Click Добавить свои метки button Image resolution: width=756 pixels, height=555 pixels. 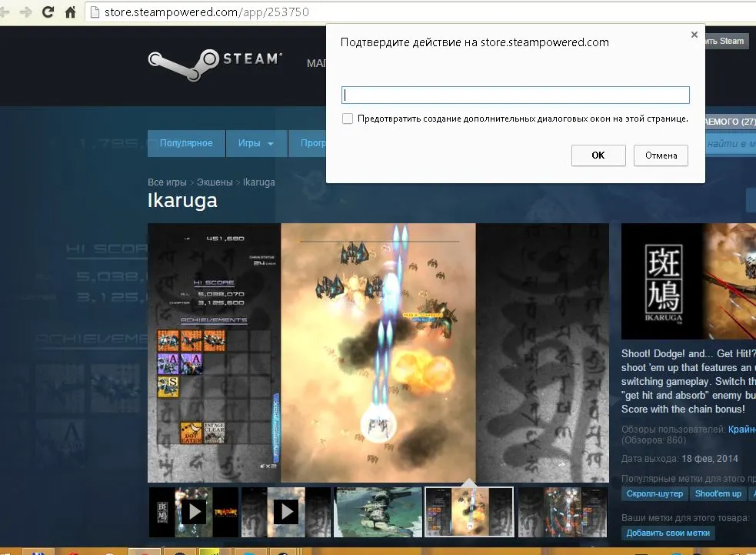coord(668,533)
